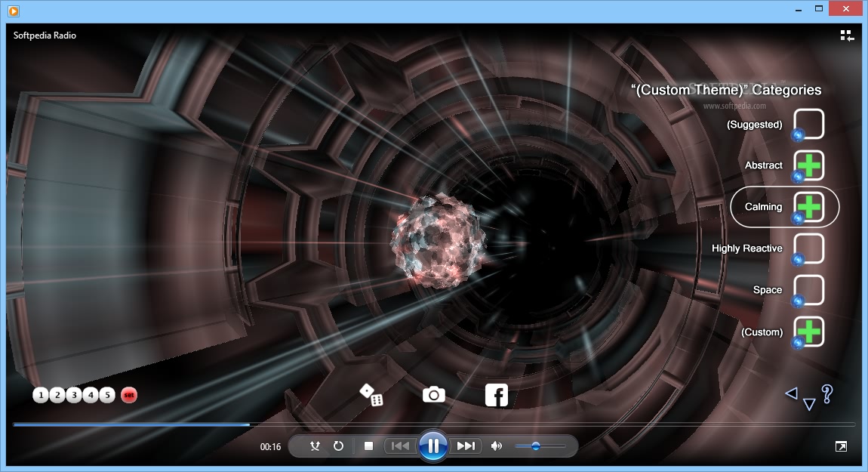The image size is (868, 472).
Task: Select the Calming category label
Action: pos(763,207)
